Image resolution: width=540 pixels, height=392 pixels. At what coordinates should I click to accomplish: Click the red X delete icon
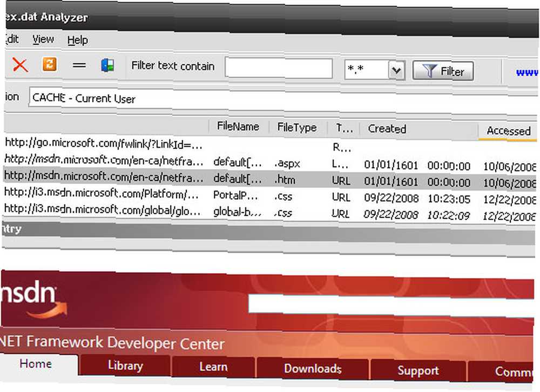pyautogui.click(x=20, y=64)
